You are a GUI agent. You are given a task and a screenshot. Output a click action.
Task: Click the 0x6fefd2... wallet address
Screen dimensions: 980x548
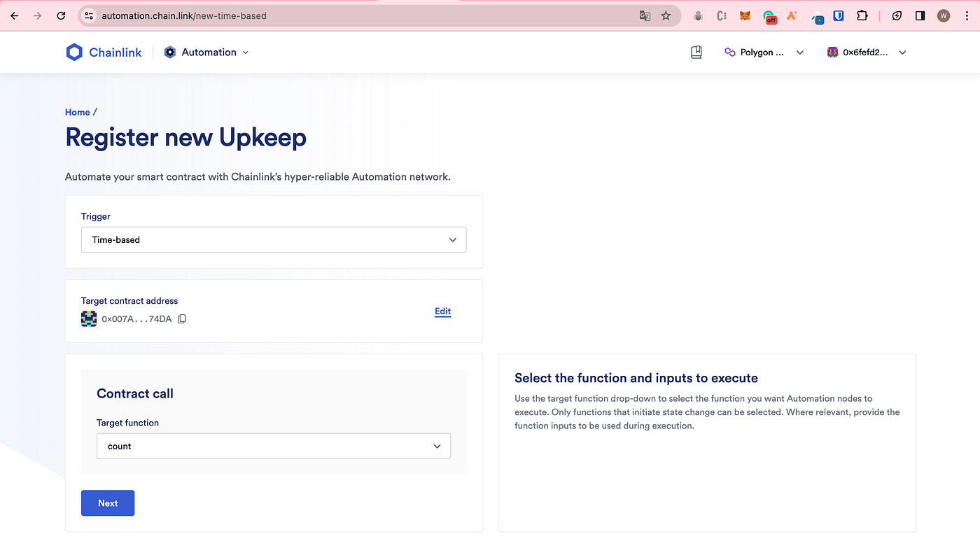866,52
